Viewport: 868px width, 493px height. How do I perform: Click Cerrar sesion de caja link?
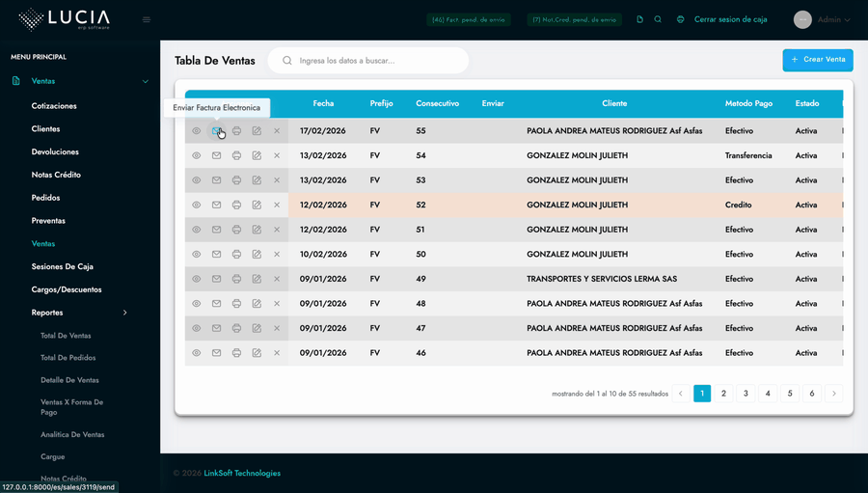click(730, 19)
